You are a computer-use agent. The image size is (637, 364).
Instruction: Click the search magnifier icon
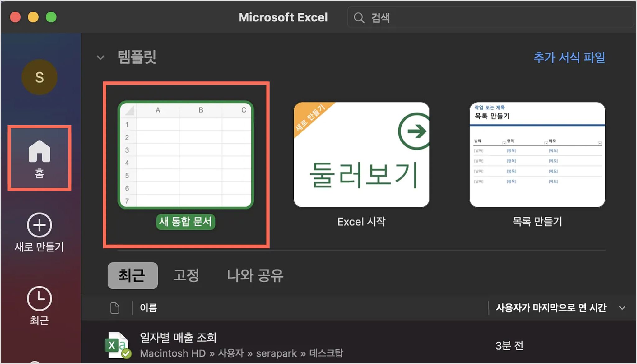[359, 18]
